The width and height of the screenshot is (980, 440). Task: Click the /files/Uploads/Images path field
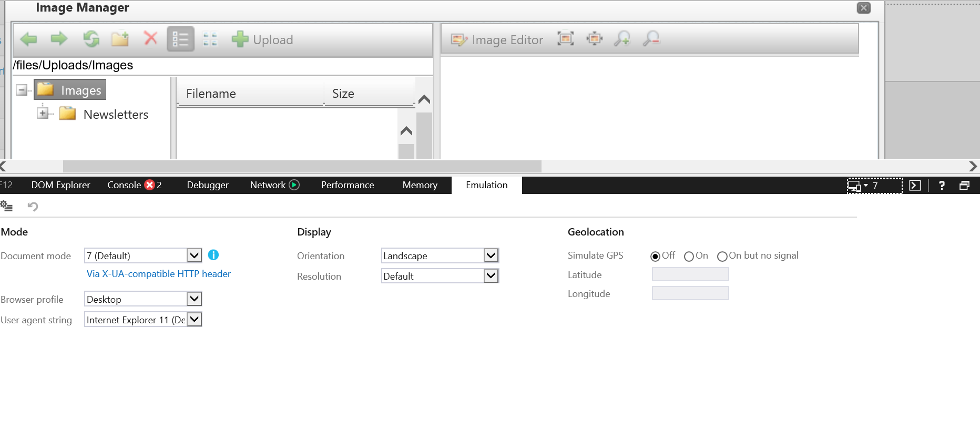coord(223,65)
